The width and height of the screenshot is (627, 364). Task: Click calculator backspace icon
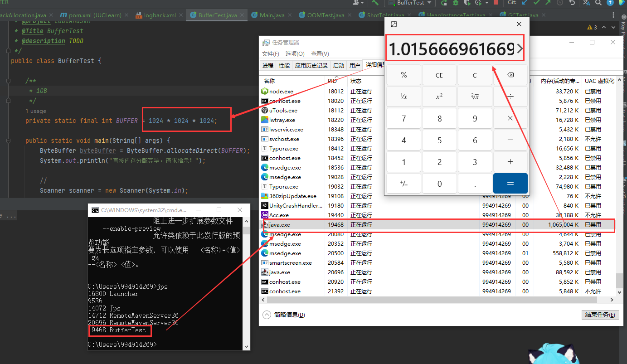point(510,75)
